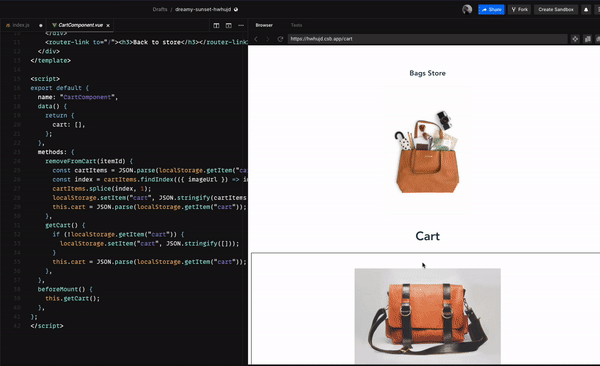Close the CartComponent.vue tab
Image resolution: width=600 pixels, height=366 pixels.
click(x=108, y=25)
